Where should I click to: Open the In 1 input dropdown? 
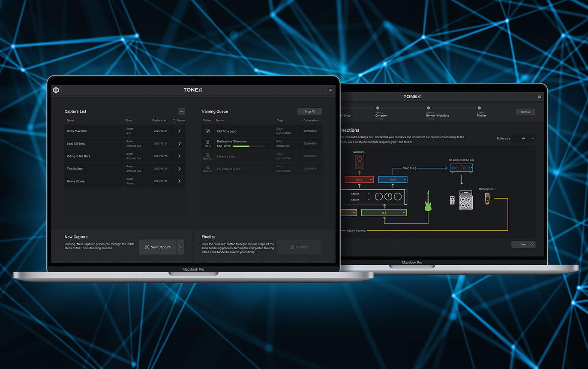coord(384,213)
